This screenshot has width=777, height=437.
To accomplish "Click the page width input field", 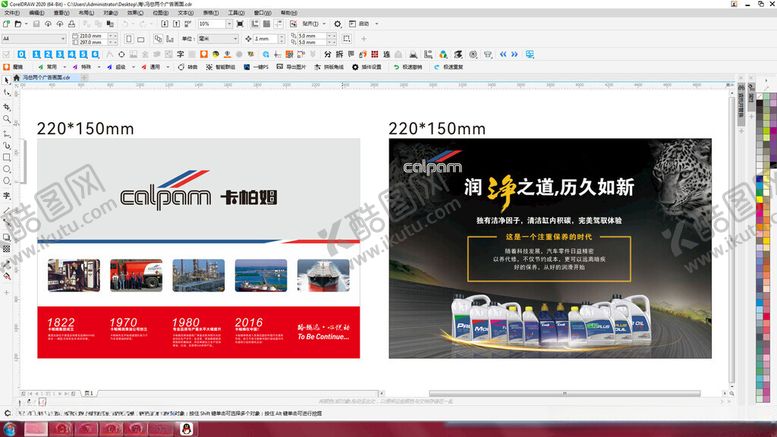I will coord(89,35).
